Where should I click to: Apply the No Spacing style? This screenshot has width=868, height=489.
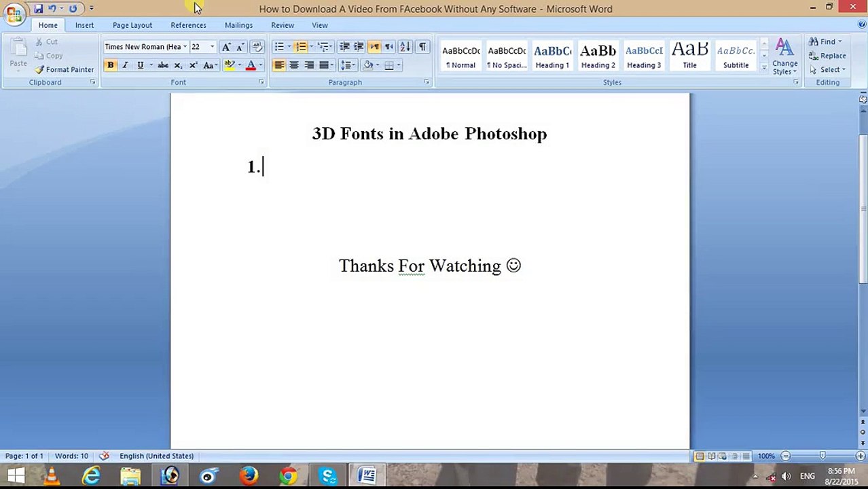click(507, 56)
